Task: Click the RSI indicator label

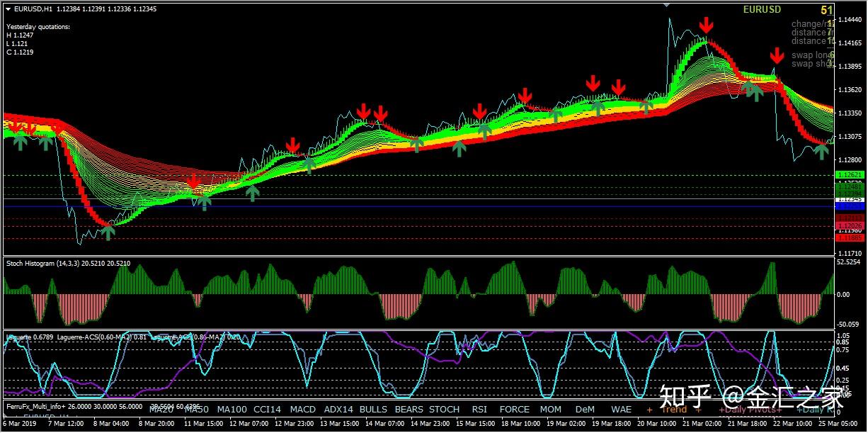Action: coord(479,409)
